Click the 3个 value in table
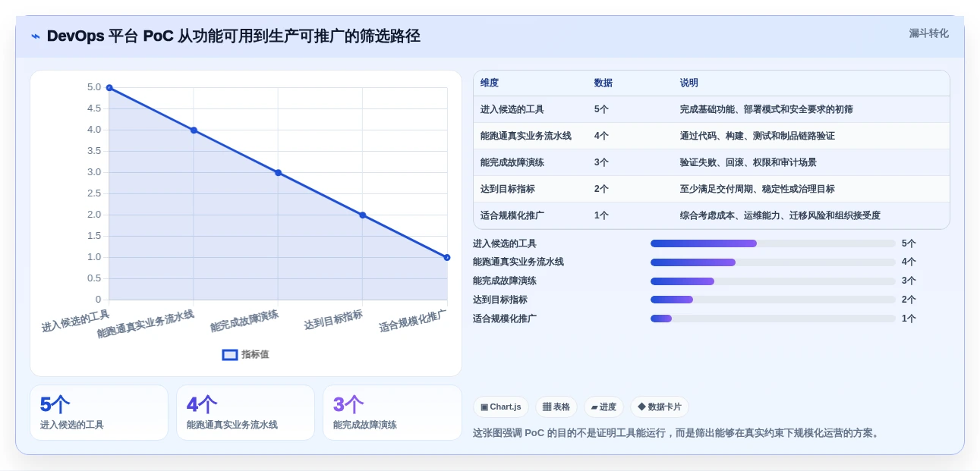Image resolution: width=980 pixels, height=471 pixels. pyautogui.click(x=601, y=162)
